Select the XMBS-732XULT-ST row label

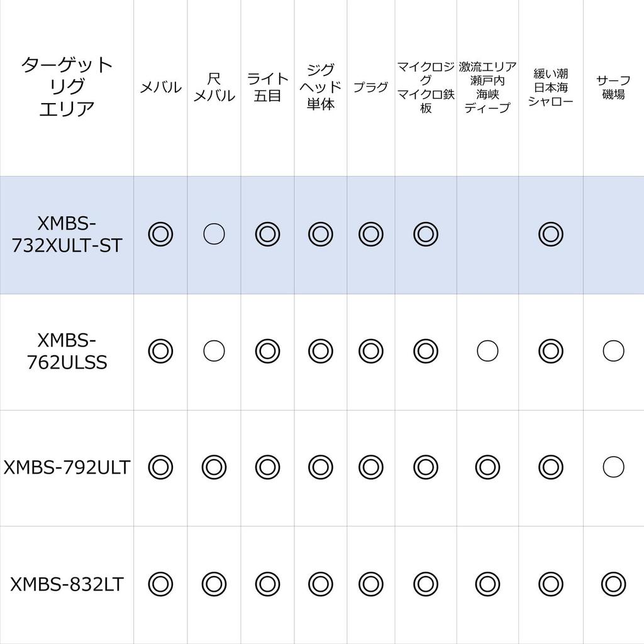pyautogui.click(x=67, y=234)
